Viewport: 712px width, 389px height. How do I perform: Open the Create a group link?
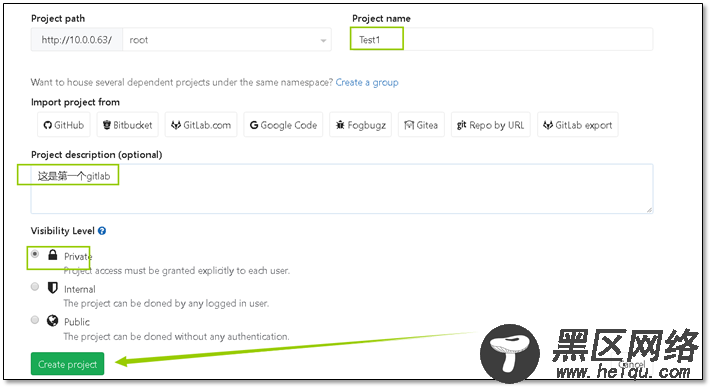(x=367, y=82)
